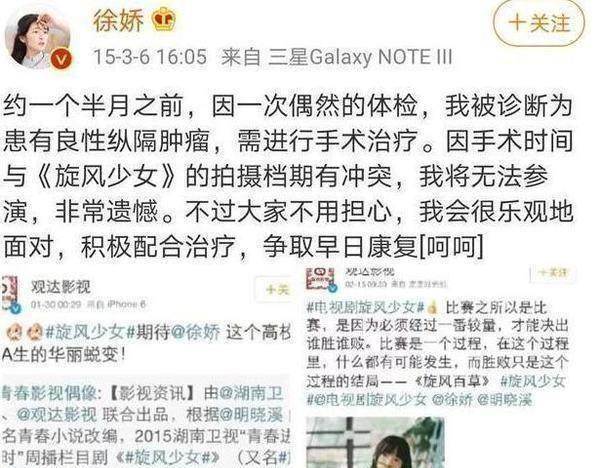The width and height of the screenshot is (600, 468).
Task: Click the @观达影视 mention in repost text
Action: point(57,415)
